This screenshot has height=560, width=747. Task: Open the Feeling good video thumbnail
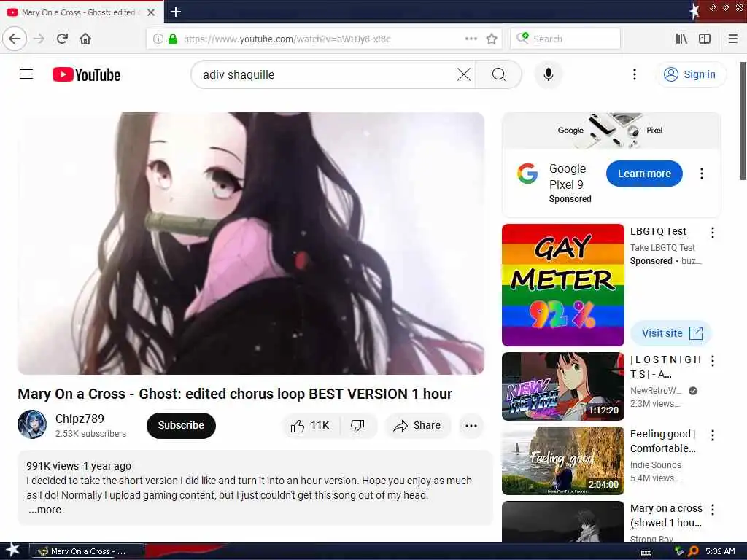point(562,461)
